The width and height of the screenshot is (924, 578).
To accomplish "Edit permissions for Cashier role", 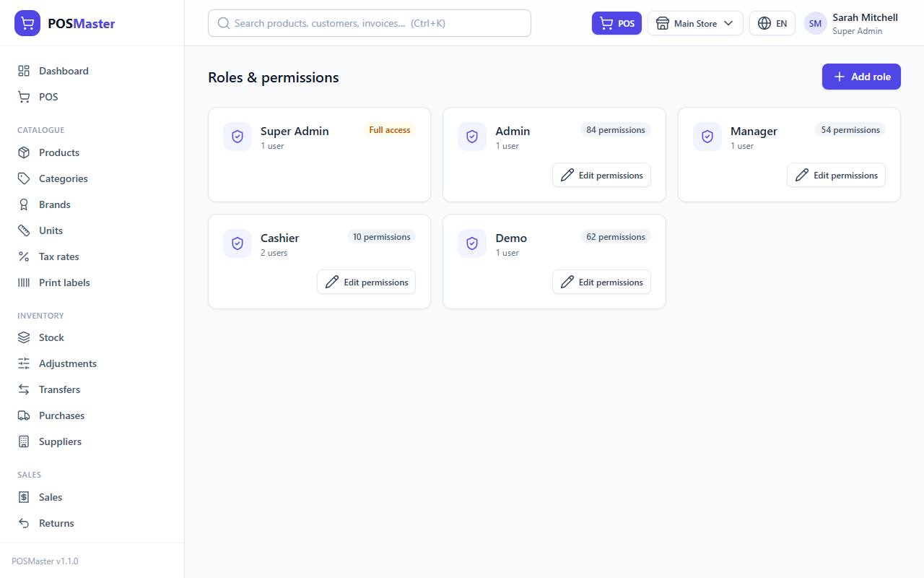I will coord(366,282).
